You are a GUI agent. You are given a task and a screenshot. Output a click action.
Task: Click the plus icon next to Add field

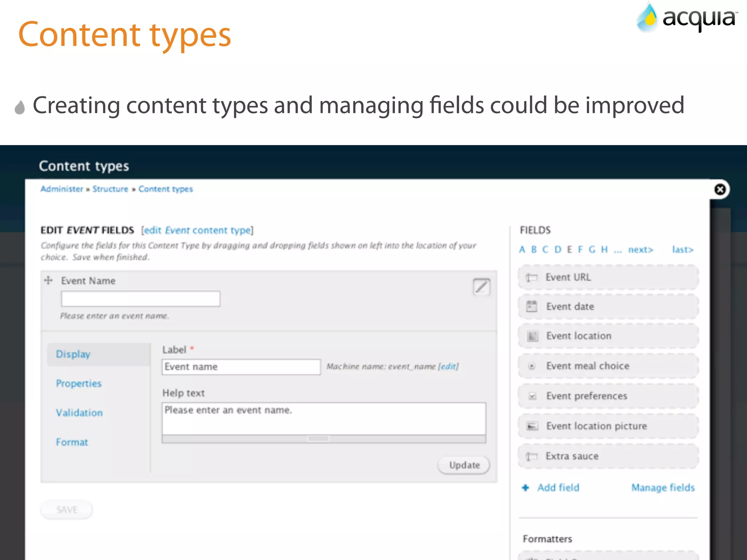click(x=525, y=487)
